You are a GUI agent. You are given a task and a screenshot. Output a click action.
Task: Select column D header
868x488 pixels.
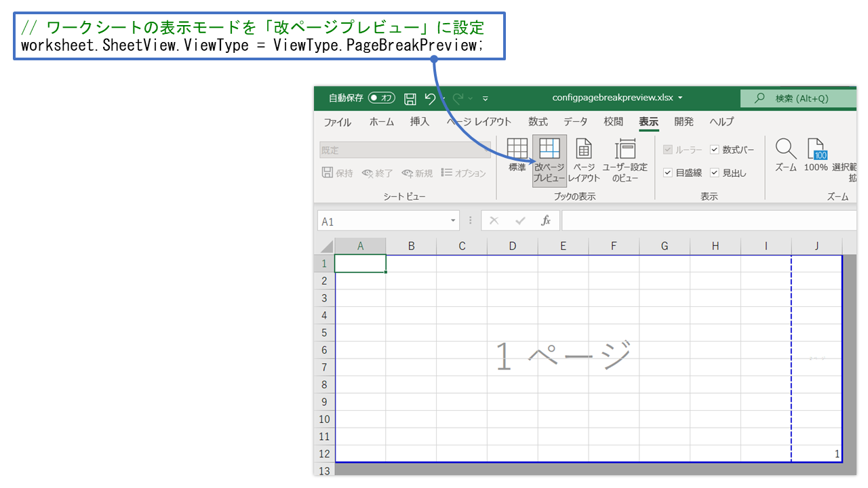coord(513,246)
